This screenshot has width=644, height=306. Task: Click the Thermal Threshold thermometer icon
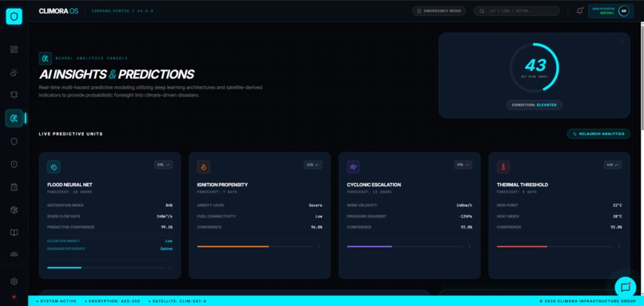tap(503, 167)
